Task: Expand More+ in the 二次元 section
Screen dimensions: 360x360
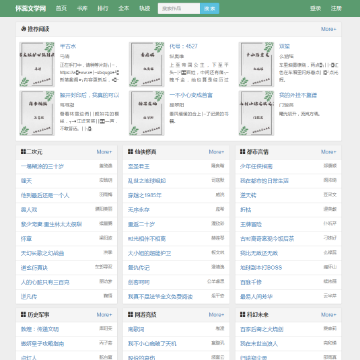Action: (104, 152)
